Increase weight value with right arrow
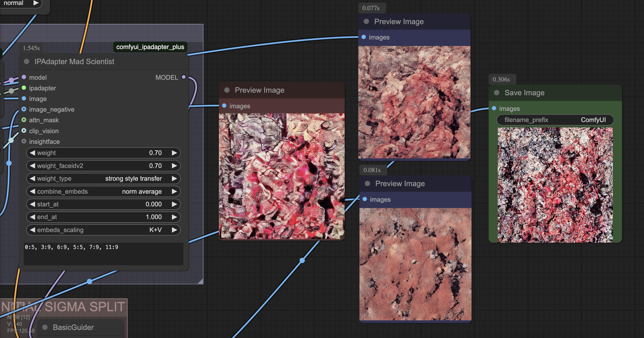Image resolution: width=644 pixels, height=338 pixels. tap(174, 153)
